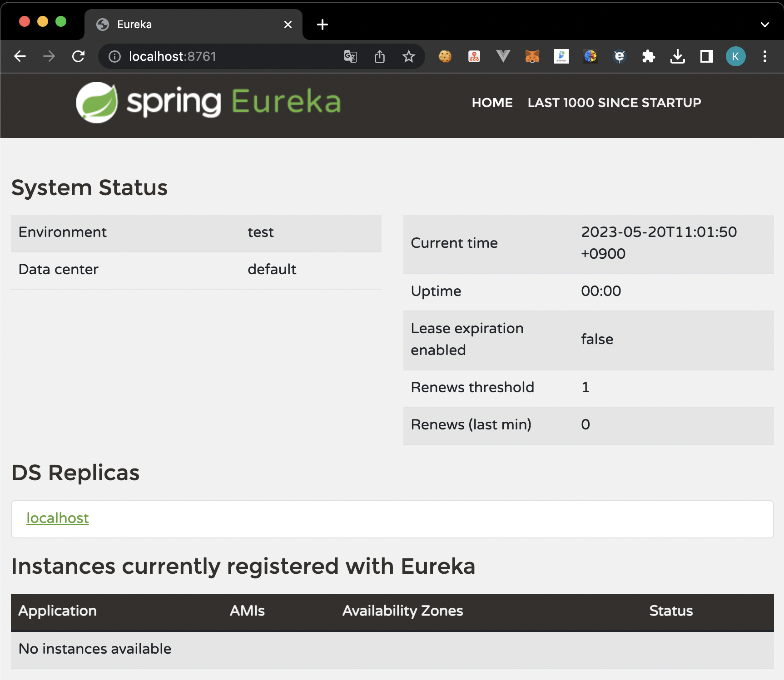The width and height of the screenshot is (784, 680).
Task: View site information icon in address bar
Action: (114, 56)
